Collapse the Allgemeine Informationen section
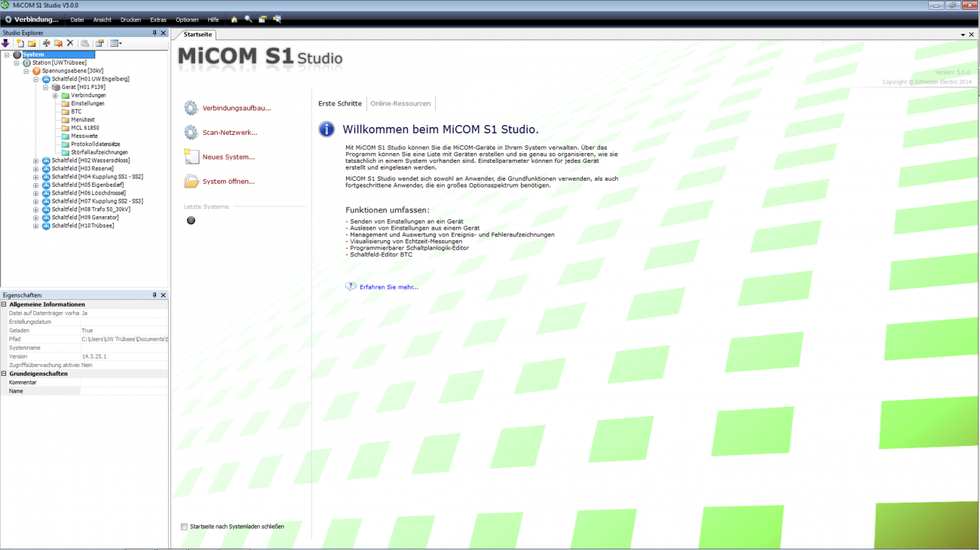 click(4, 304)
